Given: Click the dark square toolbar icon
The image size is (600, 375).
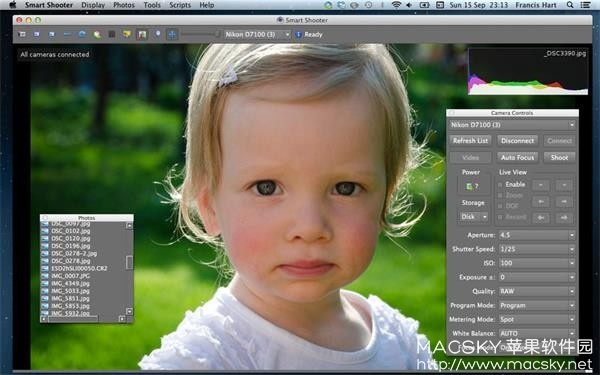Looking at the screenshot, I should 112,34.
